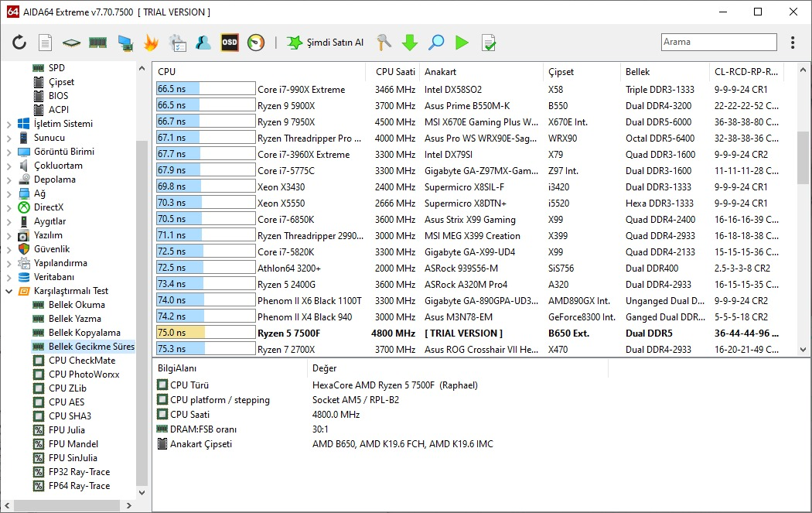
Task: Expand the İşletim Sistemi node
Action: [9, 125]
